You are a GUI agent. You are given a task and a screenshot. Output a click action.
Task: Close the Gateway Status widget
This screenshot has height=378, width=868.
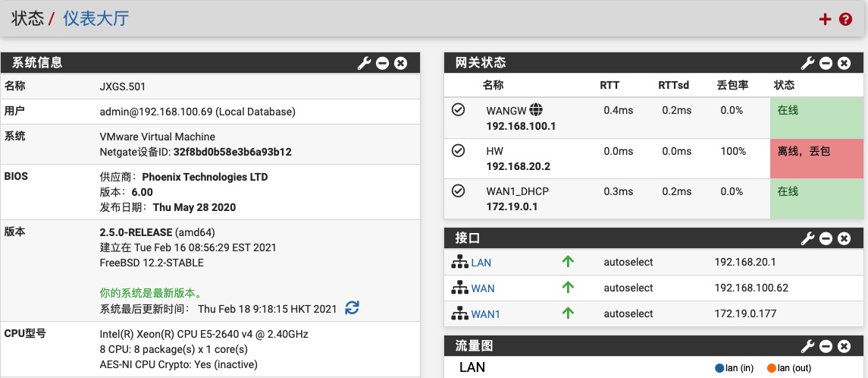844,63
